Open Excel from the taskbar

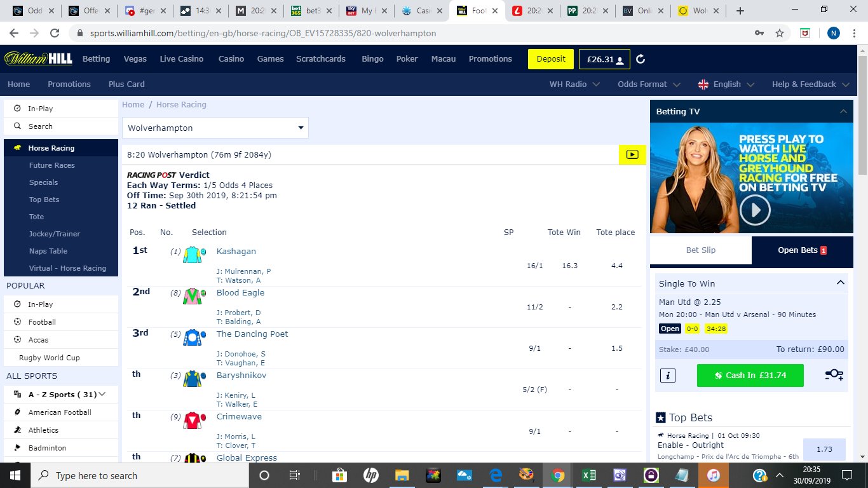pos(589,475)
